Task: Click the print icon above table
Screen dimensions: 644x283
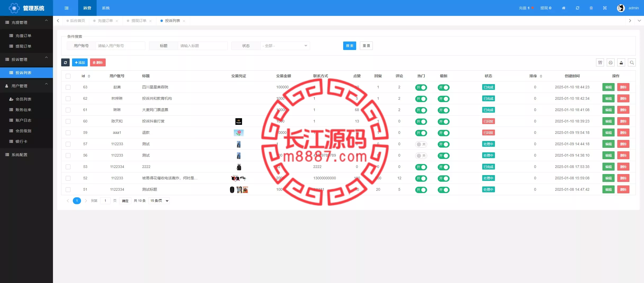Action: 611,62
